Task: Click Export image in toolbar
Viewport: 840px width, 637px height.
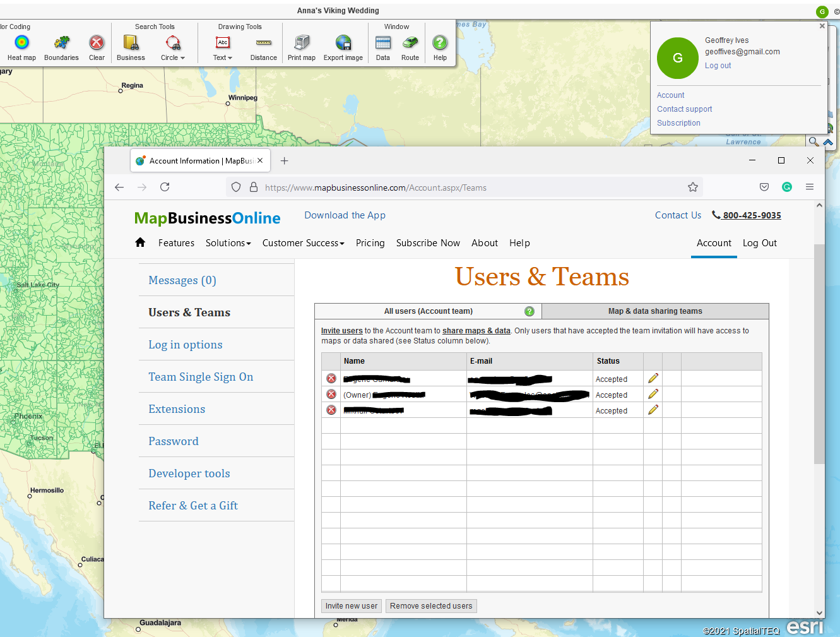Action: 343,48
